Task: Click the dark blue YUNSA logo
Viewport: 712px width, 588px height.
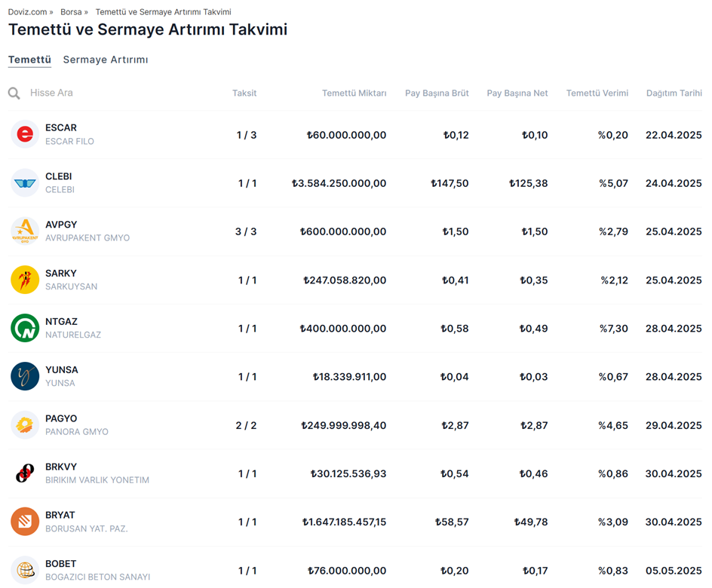Action: pyautogui.click(x=25, y=376)
